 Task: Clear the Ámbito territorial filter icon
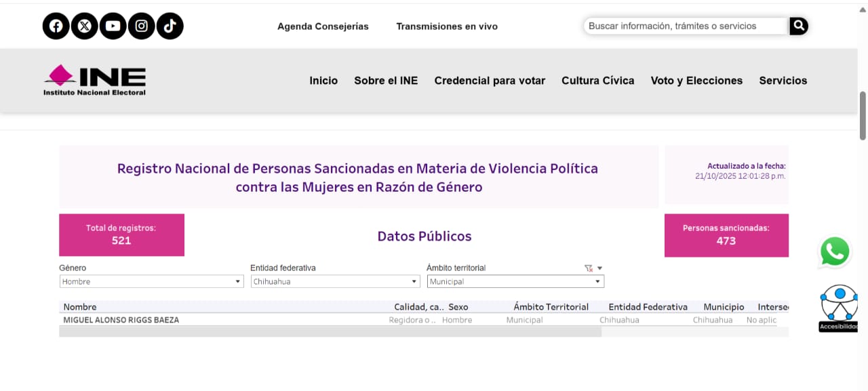tap(588, 268)
